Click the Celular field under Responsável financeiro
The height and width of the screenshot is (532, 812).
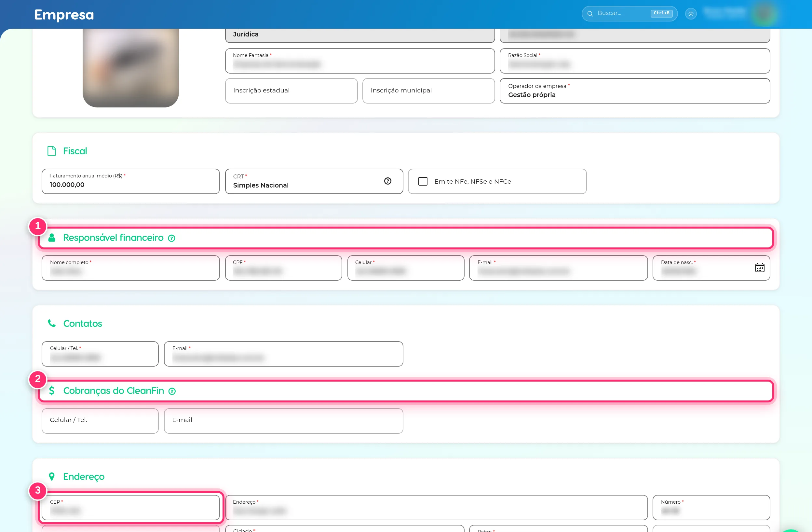[x=406, y=268]
